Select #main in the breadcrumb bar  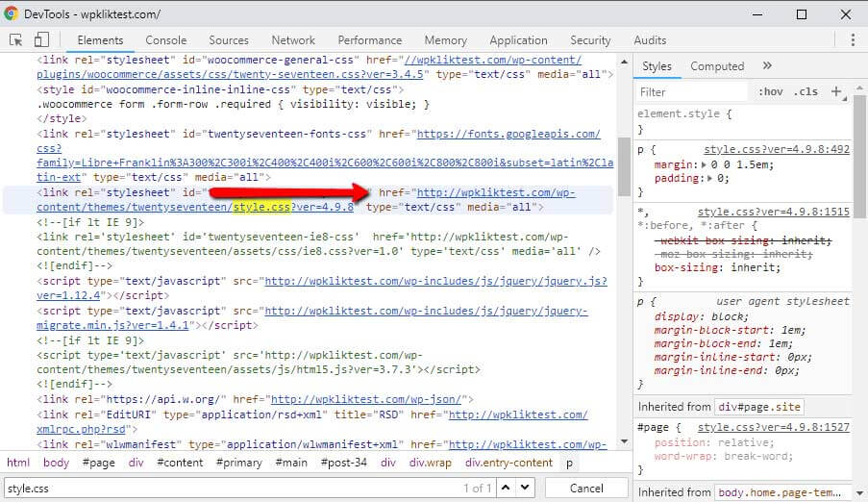click(291, 463)
